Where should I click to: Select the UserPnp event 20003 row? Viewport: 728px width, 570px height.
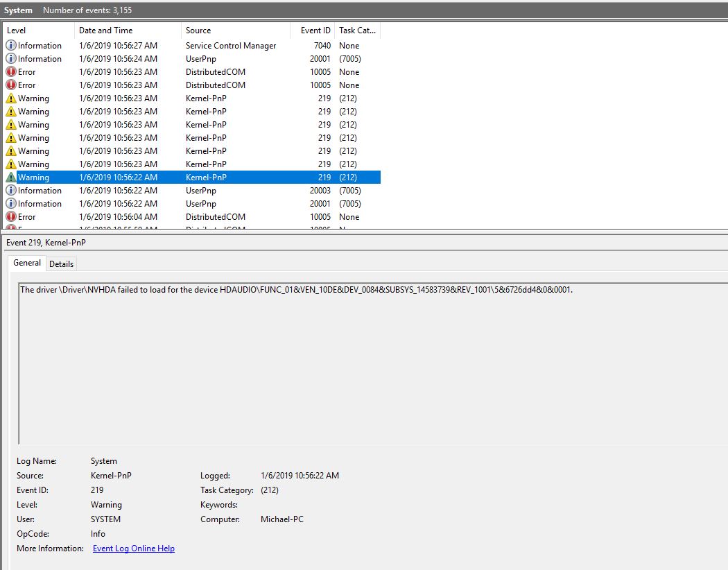[192, 190]
